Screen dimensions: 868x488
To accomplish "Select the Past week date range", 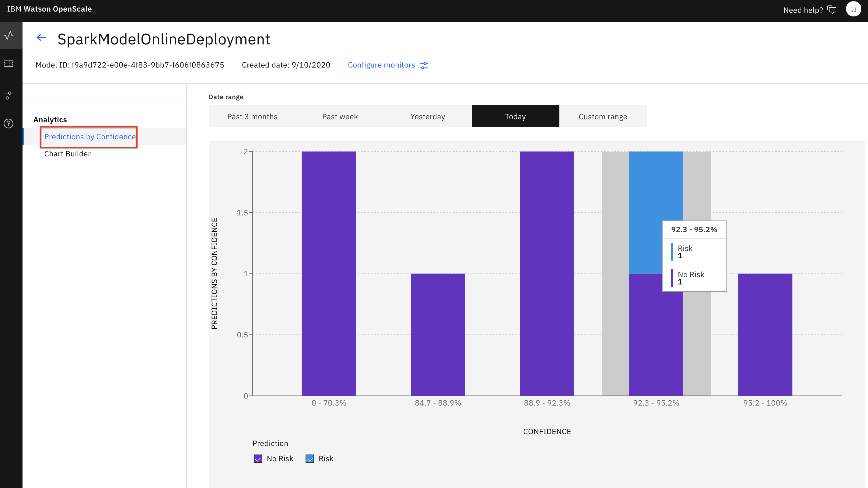I will (340, 117).
